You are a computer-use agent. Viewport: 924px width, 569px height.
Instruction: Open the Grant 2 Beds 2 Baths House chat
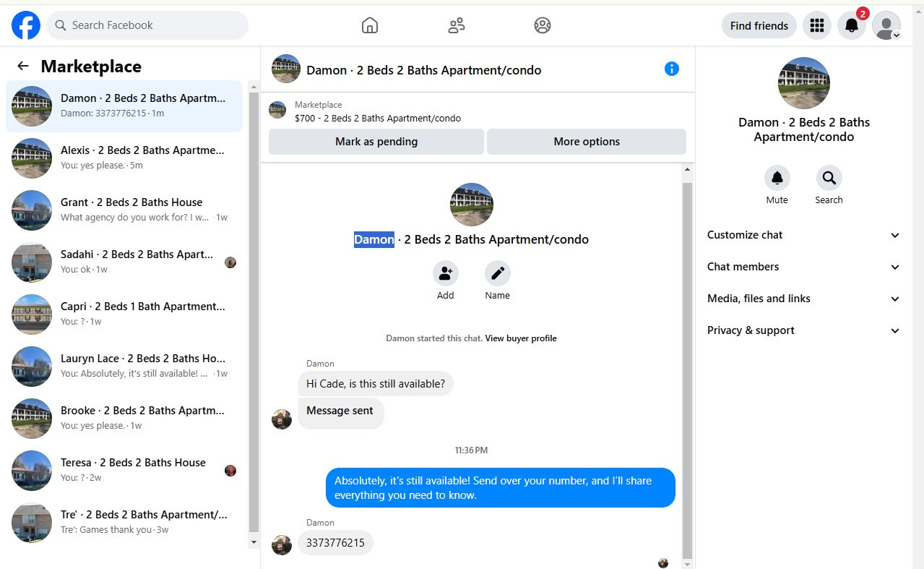tap(124, 210)
